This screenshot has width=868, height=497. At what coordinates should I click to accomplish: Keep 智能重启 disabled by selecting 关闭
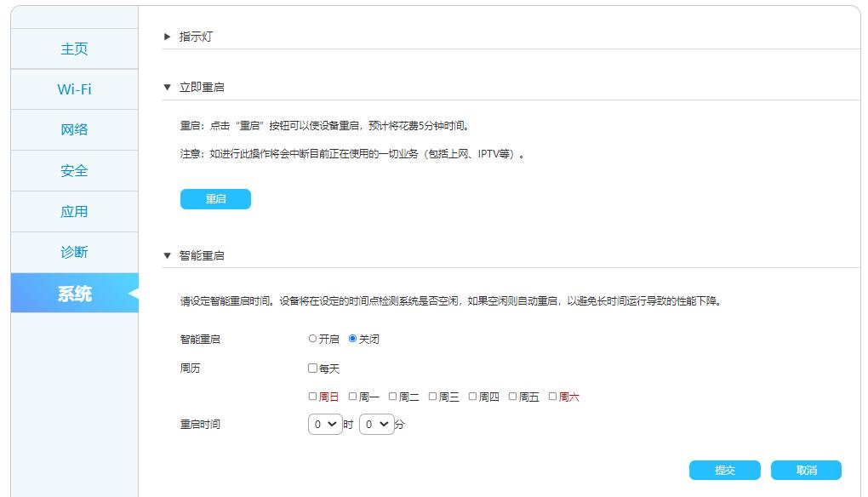coord(353,338)
